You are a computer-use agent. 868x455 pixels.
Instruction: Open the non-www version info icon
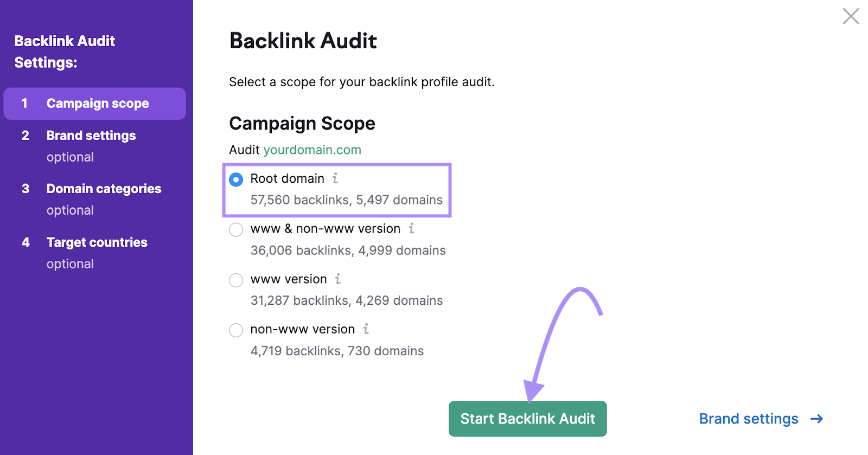pos(367,329)
